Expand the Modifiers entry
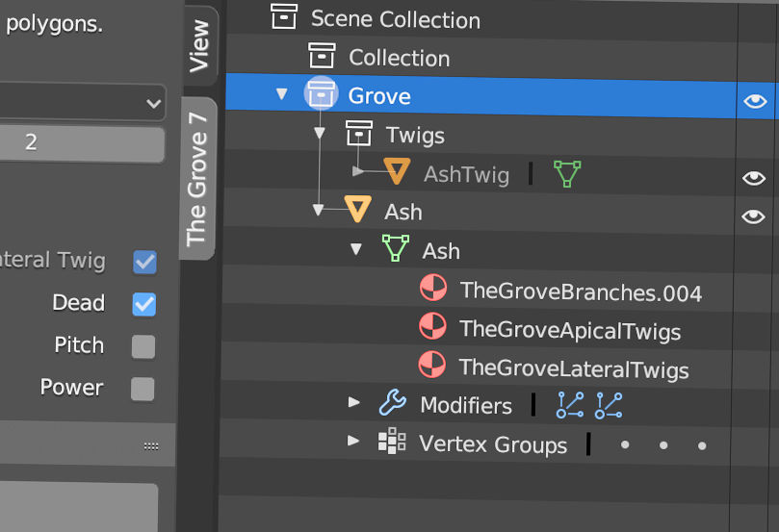Viewport: 779px width, 532px height. (353, 401)
